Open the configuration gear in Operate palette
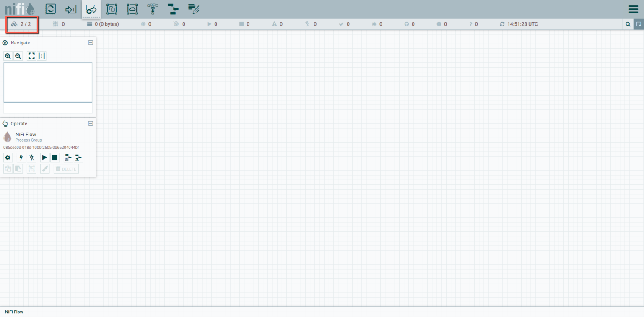 [8, 157]
